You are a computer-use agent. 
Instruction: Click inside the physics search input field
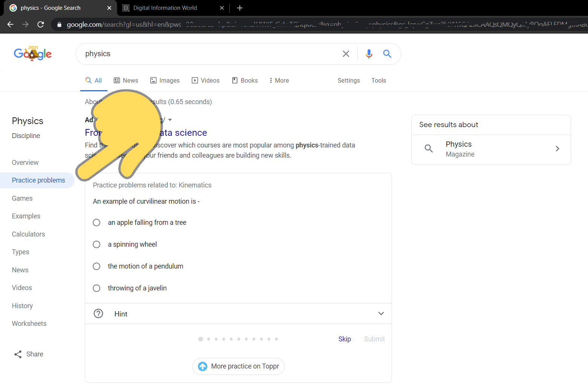[207, 54]
